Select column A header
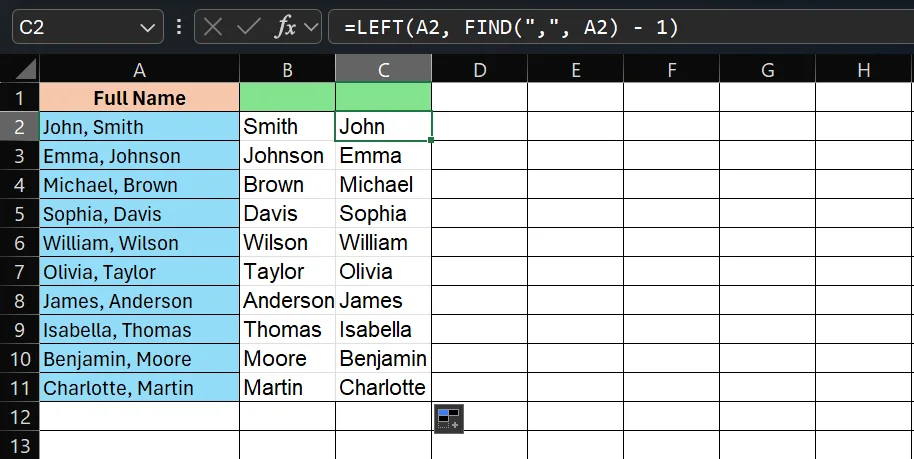Viewport: 914px width, 459px height. click(x=139, y=70)
